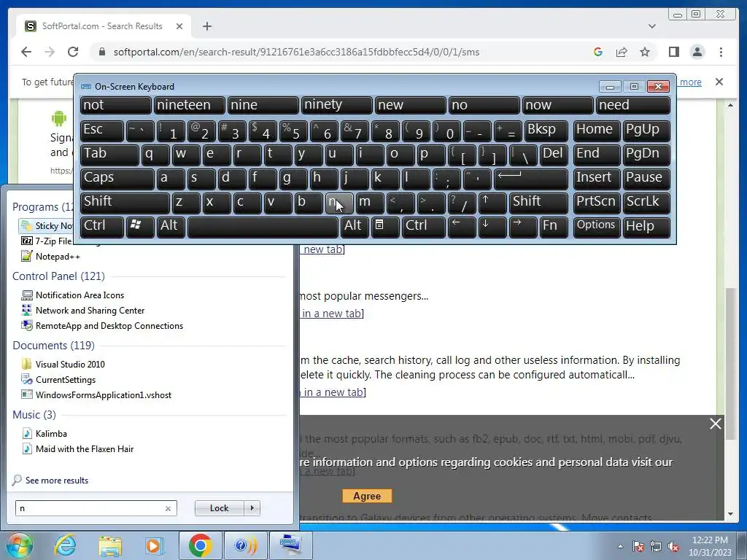This screenshot has height=560, width=747.
Task: Open Windows Media Player on the taskbar
Action: point(153,545)
